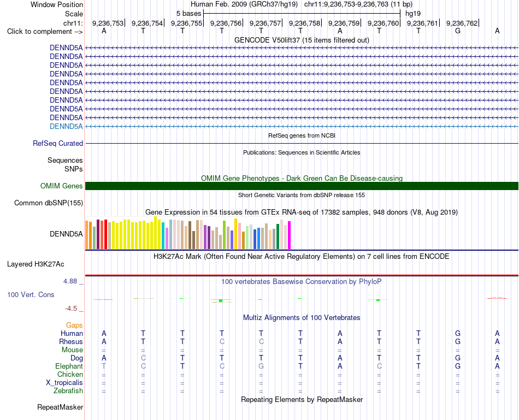Open the Common dbSNP(155) track label

(x=49, y=203)
